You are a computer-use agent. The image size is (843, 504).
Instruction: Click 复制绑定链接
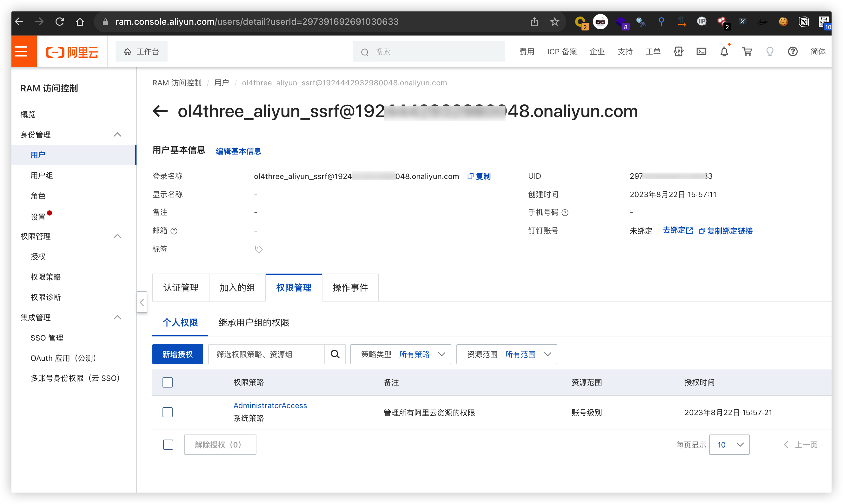tap(726, 231)
